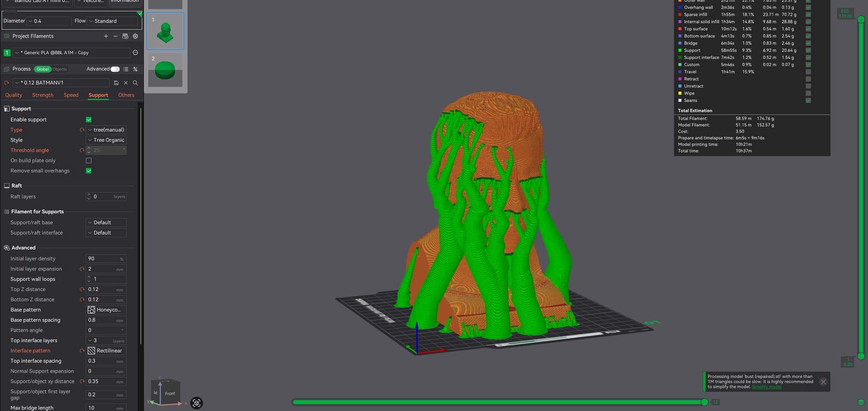Open the process settings list icon
Screen dimensions: 868x411
coord(126,69)
